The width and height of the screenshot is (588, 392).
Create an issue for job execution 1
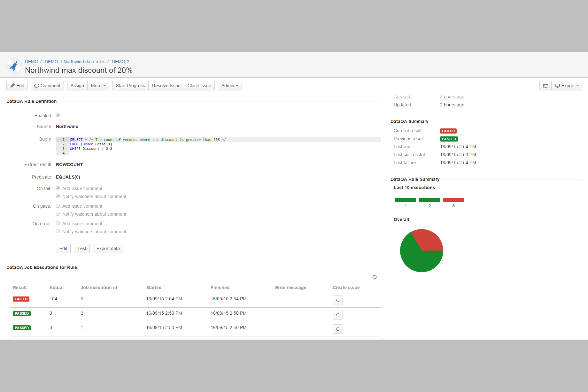point(338,329)
